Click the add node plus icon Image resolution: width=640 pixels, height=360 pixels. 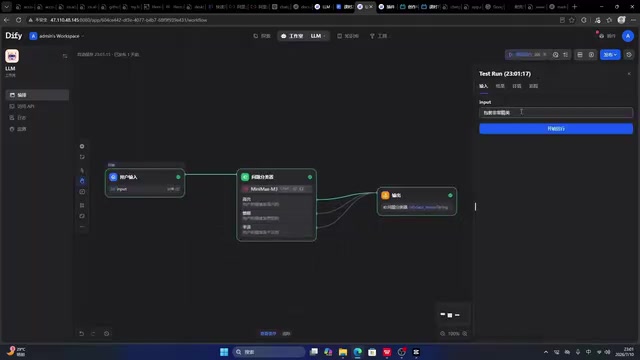[x=82, y=146]
